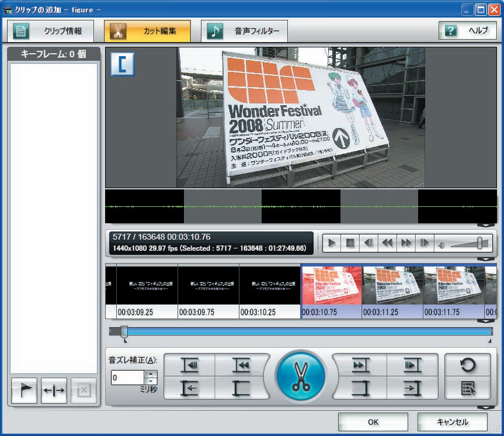
Task: Click the speaker volume icon
Action: point(442,245)
